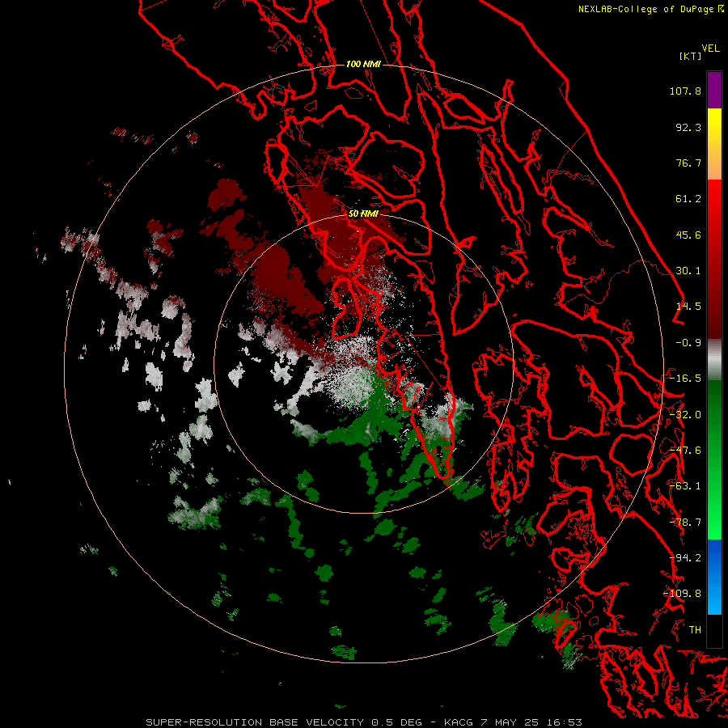Select the 61.2 scale value
The height and width of the screenshot is (728, 728).
pos(688,199)
